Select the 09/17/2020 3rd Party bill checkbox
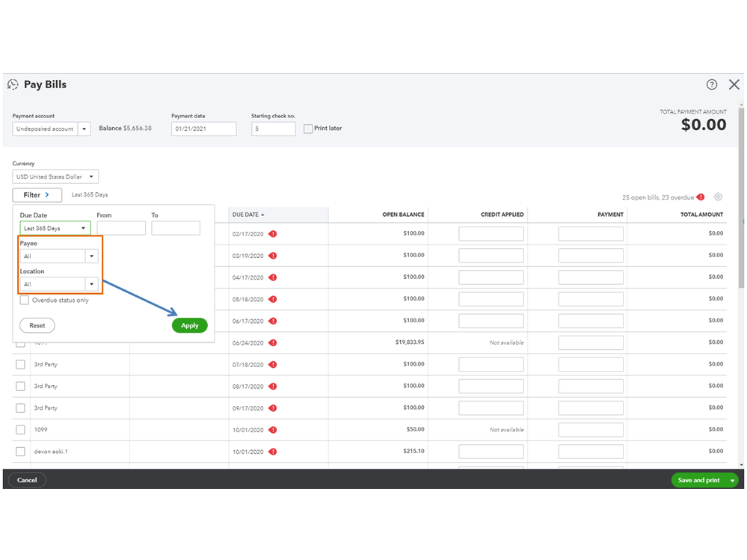 pos(20,408)
